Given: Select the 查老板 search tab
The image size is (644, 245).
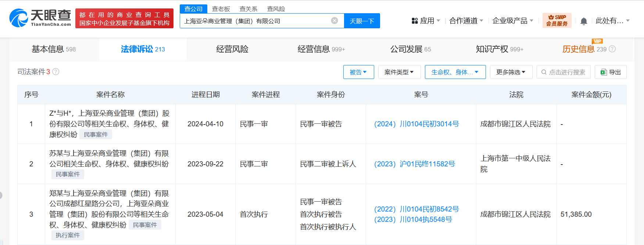Looking at the screenshot, I should tap(221, 9).
